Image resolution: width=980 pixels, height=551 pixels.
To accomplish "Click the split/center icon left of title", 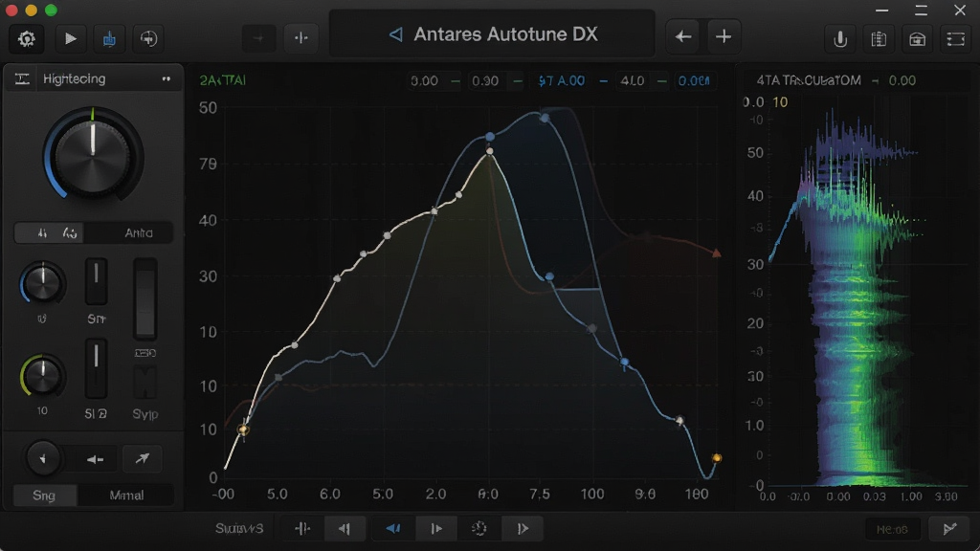I will pyautogui.click(x=301, y=38).
